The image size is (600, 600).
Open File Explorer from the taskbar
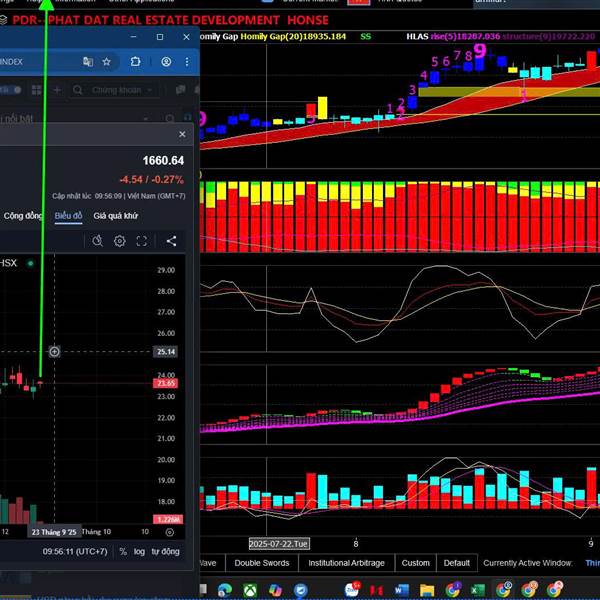(x=427, y=590)
